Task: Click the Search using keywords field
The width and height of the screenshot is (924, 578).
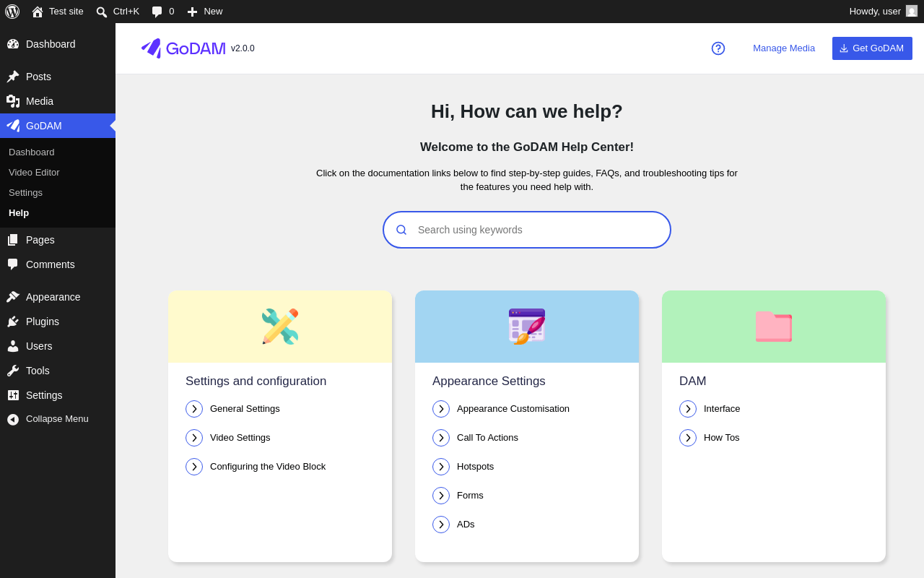Action: tap(527, 230)
